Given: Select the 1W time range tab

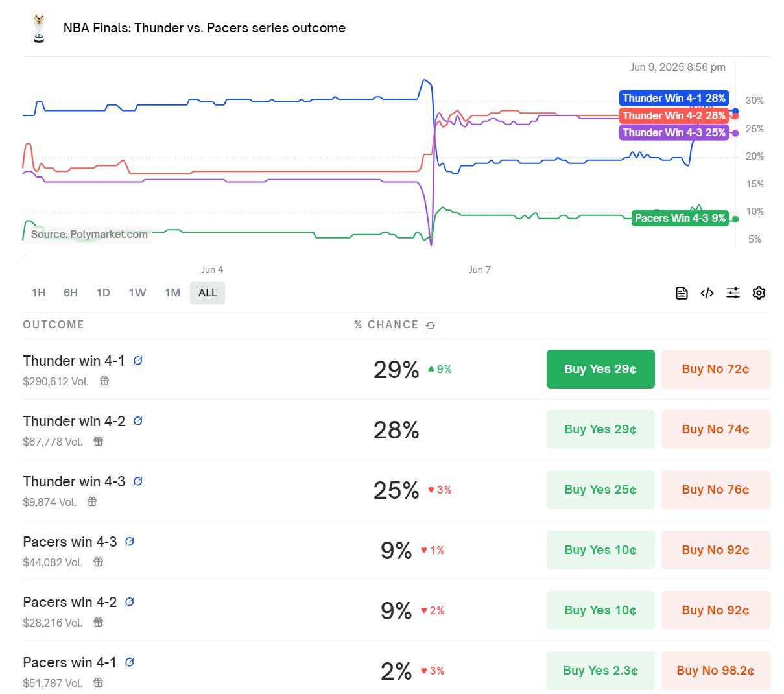Looking at the screenshot, I should point(137,293).
